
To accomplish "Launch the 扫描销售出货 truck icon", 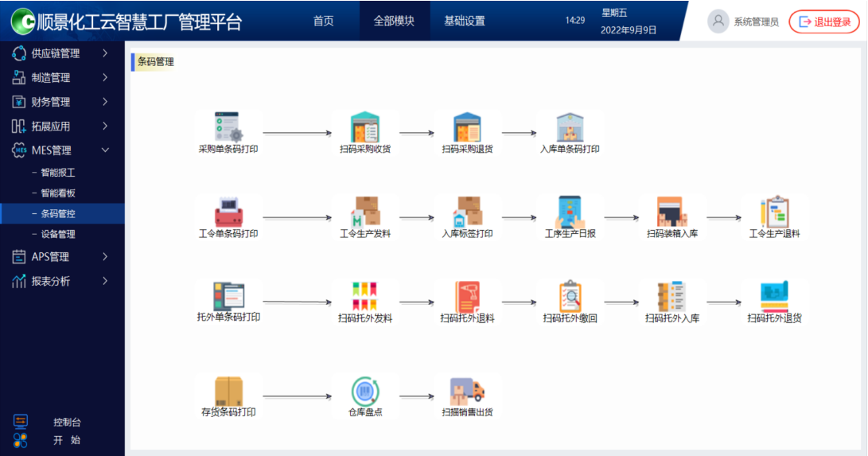I will [x=467, y=392].
